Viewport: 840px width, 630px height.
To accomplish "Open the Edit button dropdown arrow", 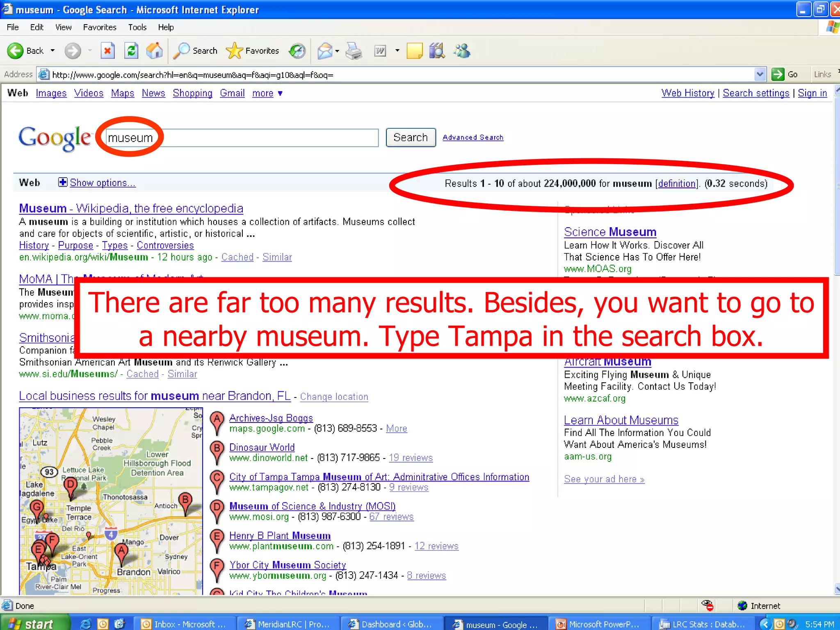I will pyautogui.click(x=397, y=51).
